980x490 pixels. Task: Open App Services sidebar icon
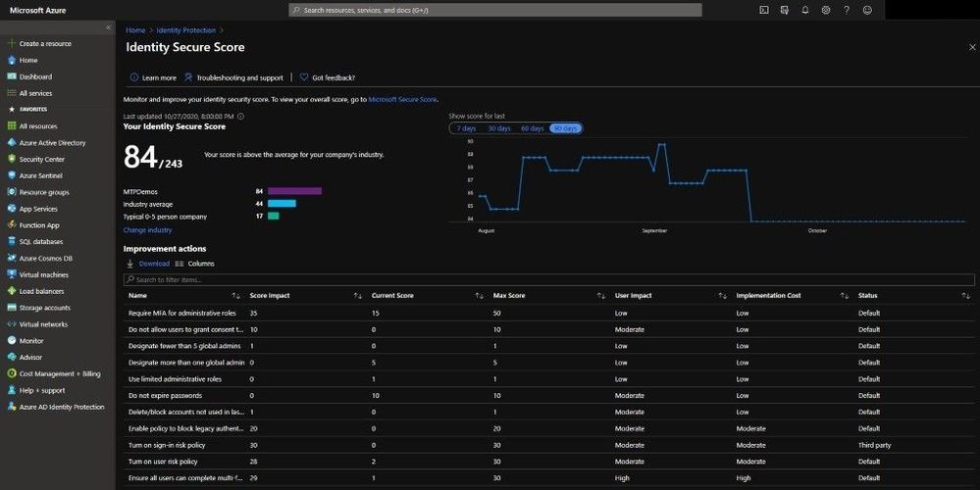(x=11, y=209)
